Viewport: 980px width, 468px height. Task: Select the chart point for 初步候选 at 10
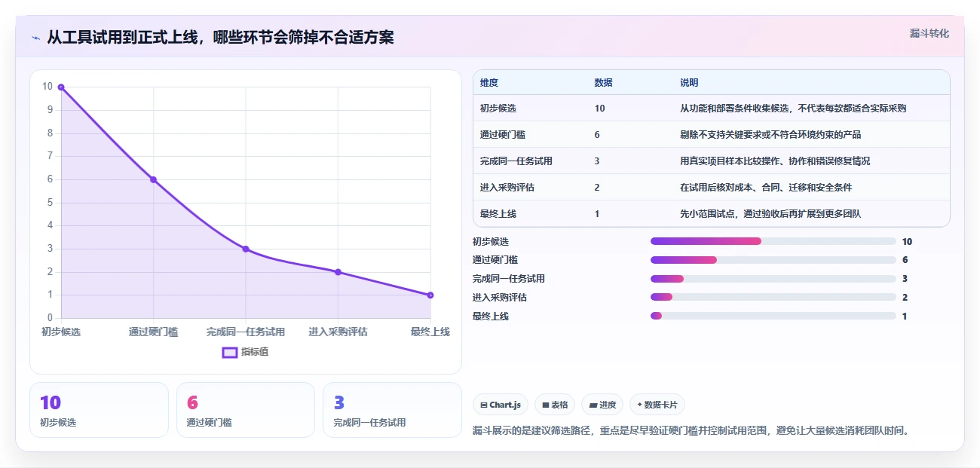coord(61,87)
